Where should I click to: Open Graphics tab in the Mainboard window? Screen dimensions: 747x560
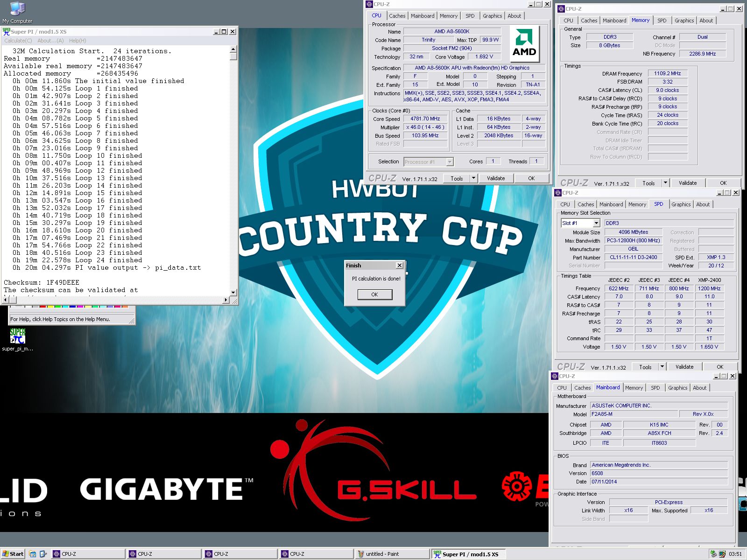[678, 388]
